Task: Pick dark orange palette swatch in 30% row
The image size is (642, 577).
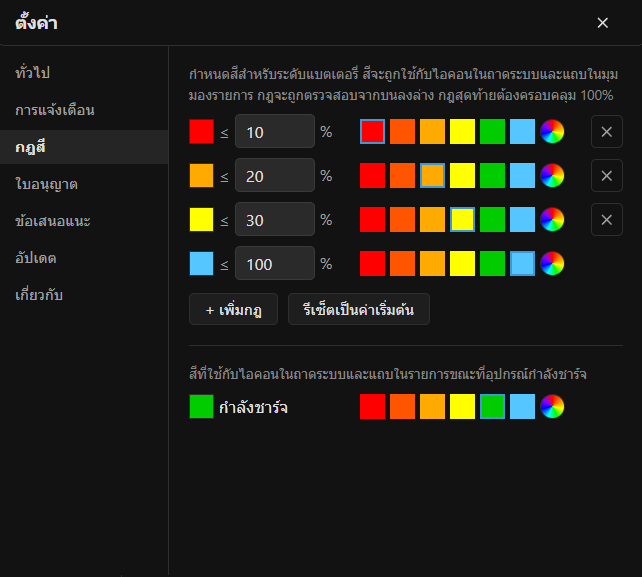Action: (x=402, y=219)
